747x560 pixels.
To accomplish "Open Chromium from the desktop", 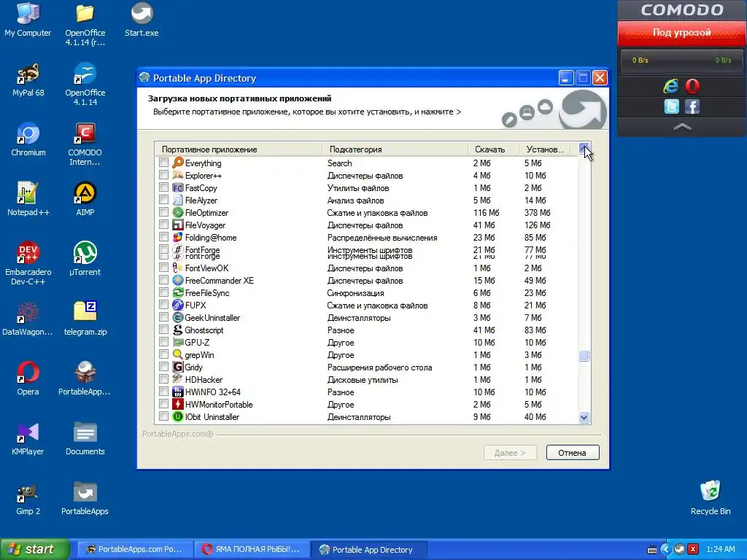I will (28, 139).
